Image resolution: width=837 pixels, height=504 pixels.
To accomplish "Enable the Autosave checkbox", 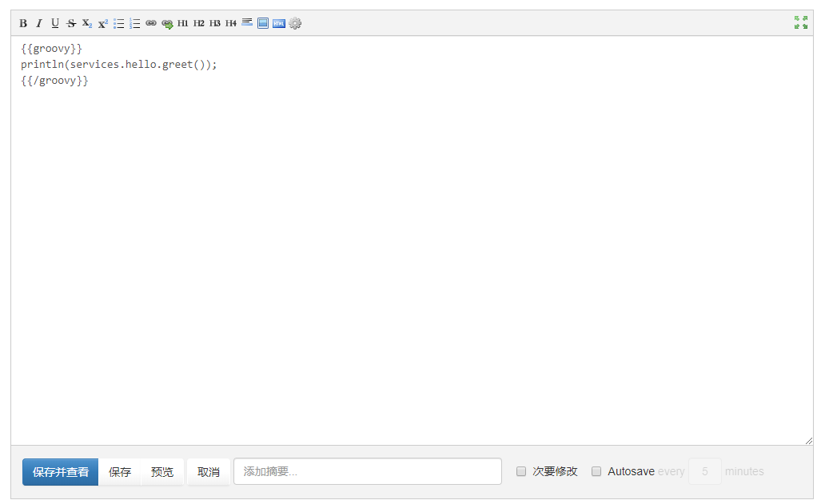I will click(596, 471).
